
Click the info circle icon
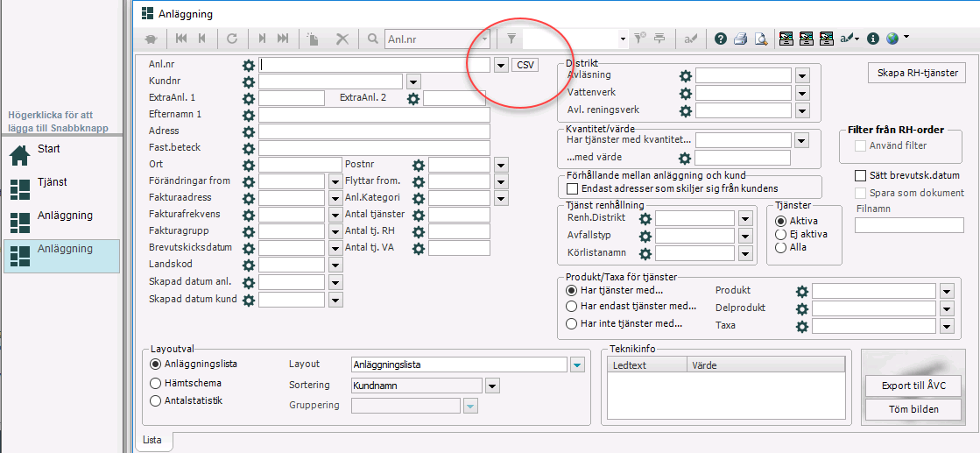click(873, 39)
